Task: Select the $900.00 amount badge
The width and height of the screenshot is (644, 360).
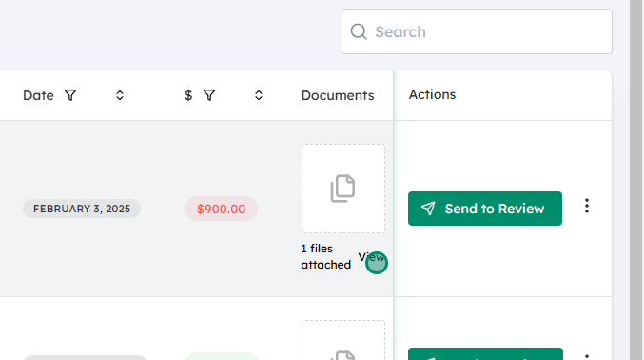Action: click(221, 209)
